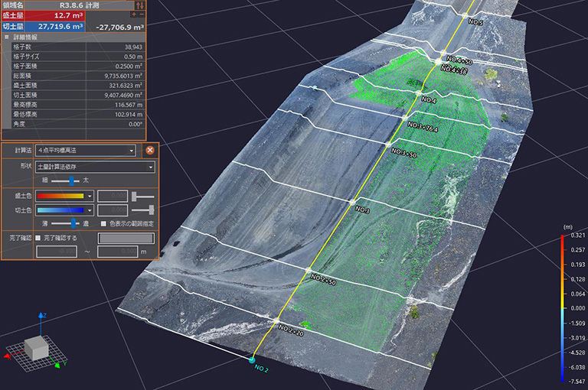
Task: Click the upper range field before 'm'
Action: click(118, 252)
